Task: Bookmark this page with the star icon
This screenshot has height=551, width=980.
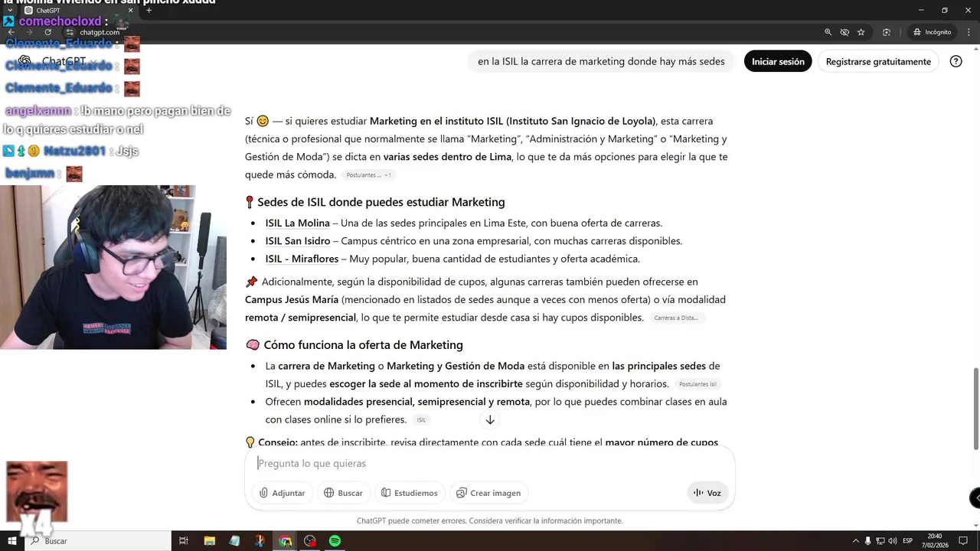Action: click(861, 32)
